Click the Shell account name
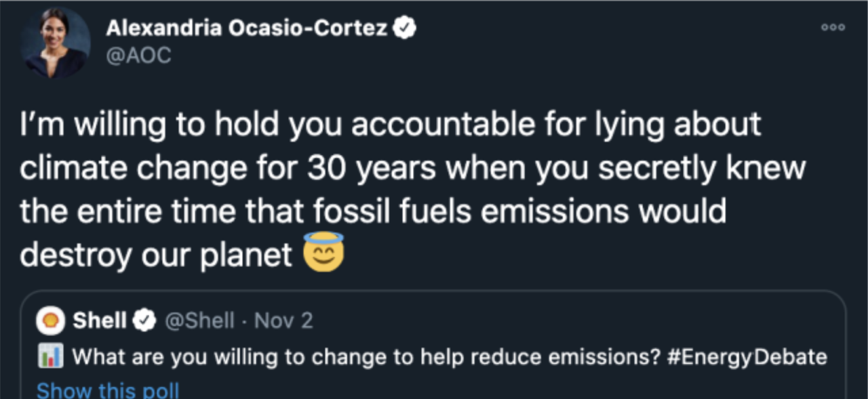868x399 pixels. tap(100, 320)
